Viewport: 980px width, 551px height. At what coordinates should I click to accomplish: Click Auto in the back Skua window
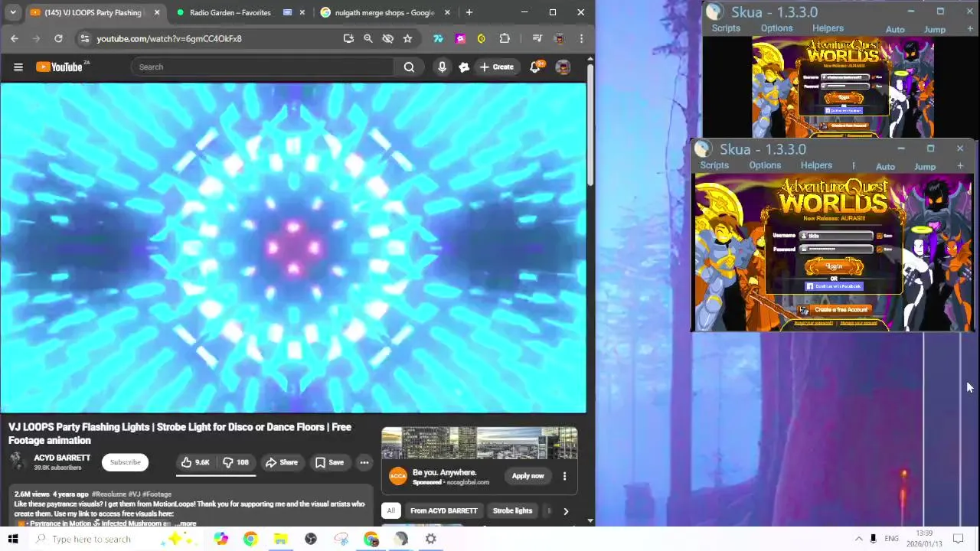pyautogui.click(x=895, y=30)
